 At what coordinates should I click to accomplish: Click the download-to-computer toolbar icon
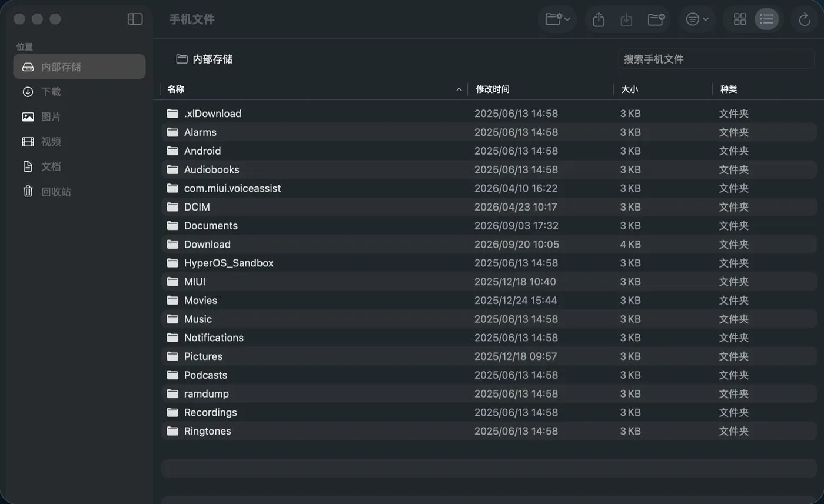[626, 19]
